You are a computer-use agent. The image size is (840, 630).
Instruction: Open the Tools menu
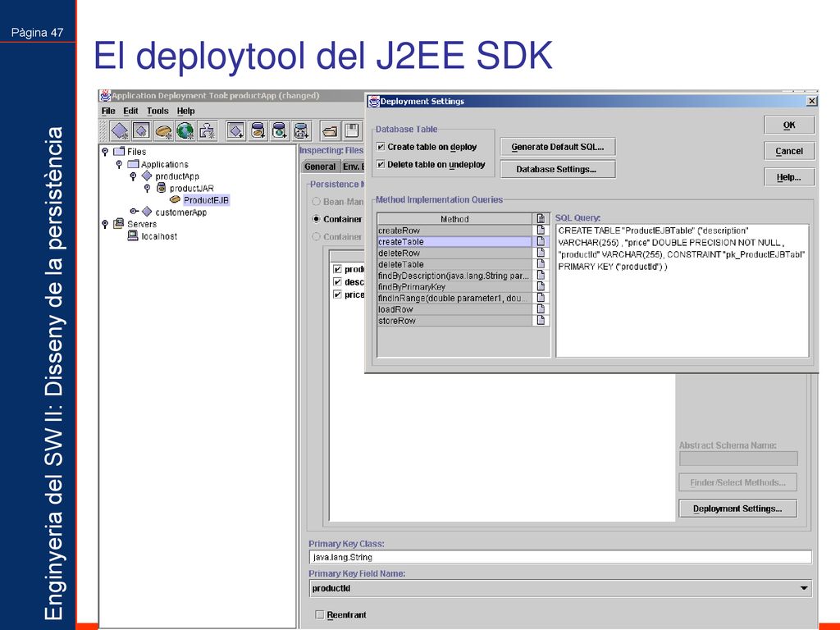click(x=157, y=111)
